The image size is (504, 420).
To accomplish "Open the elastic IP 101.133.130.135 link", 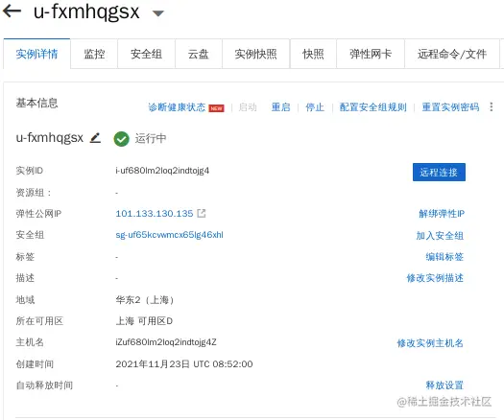I will point(155,214).
